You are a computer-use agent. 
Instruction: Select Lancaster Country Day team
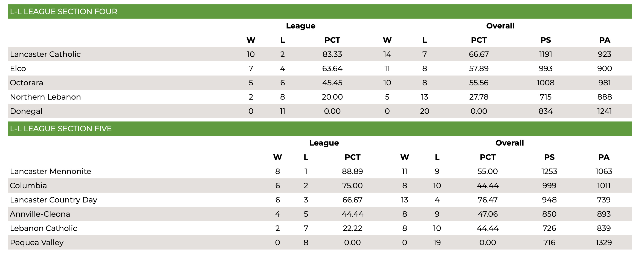coord(53,200)
